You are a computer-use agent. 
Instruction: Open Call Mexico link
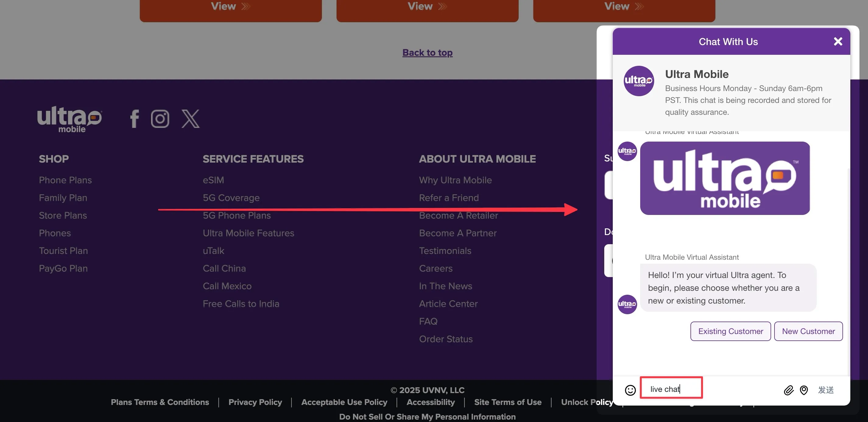coord(227,286)
